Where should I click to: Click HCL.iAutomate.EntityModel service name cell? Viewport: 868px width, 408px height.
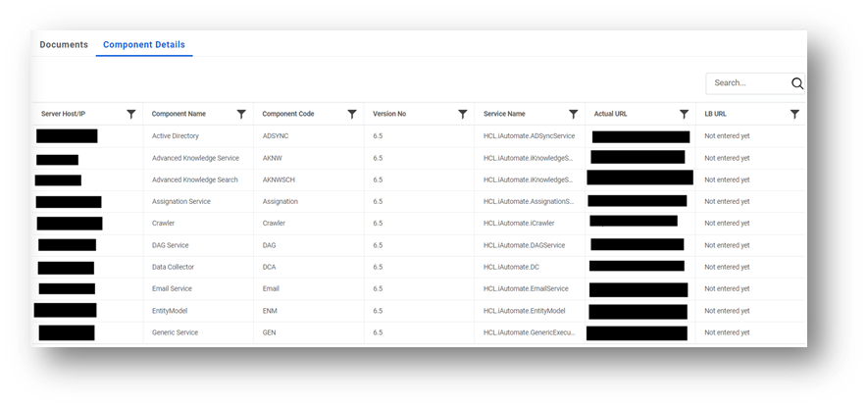[x=524, y=311]
